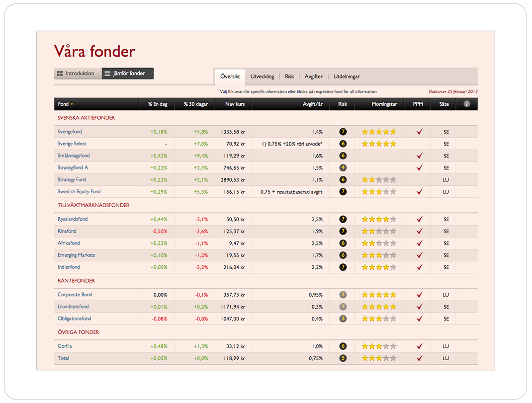Image resolution: width=532 pixels, height=403 pixels.
Task: Click Morningstar stars for Kinafond
Action: (x=379, y=231)
